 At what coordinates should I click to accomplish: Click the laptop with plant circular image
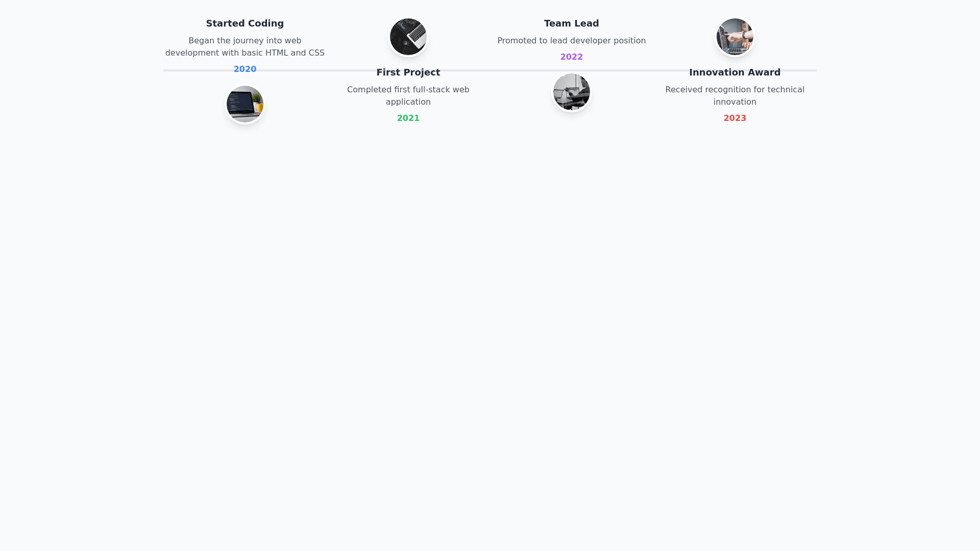point(245,104)
